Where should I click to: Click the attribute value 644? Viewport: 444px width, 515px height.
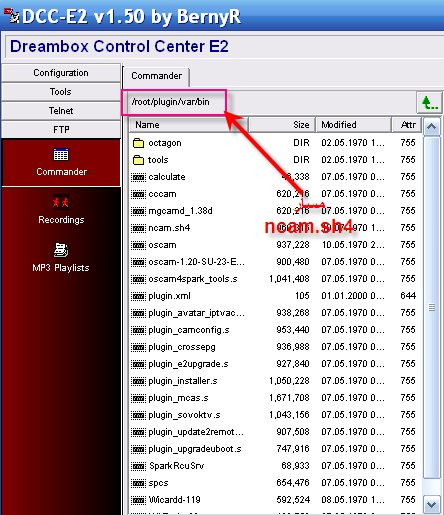coord(408,296)
